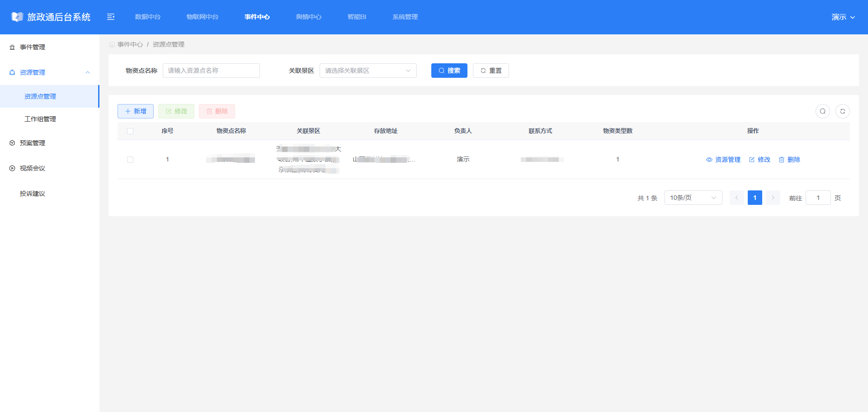Open the 事件中心 top menu
The image size is (868, 412).
pyautogui.click(x=257, y=17)
